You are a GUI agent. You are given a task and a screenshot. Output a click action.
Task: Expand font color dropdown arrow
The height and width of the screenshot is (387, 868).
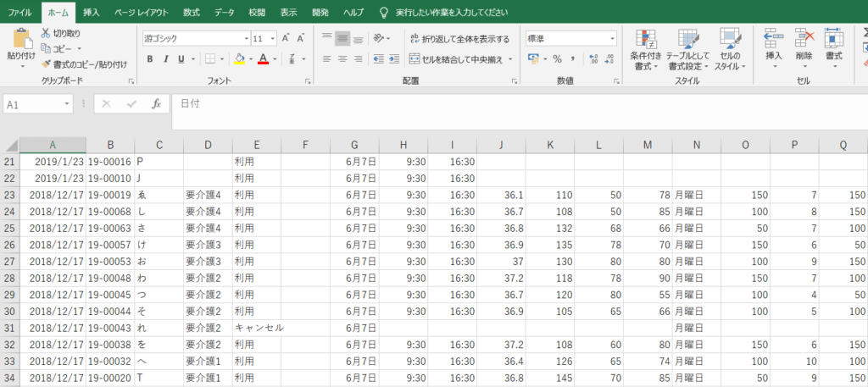click(x=275, y=58)
